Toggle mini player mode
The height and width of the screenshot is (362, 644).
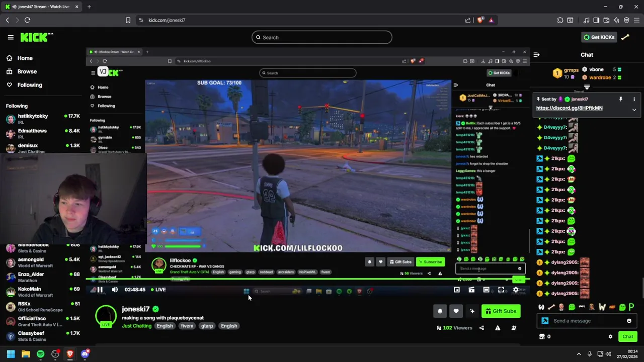457,290
